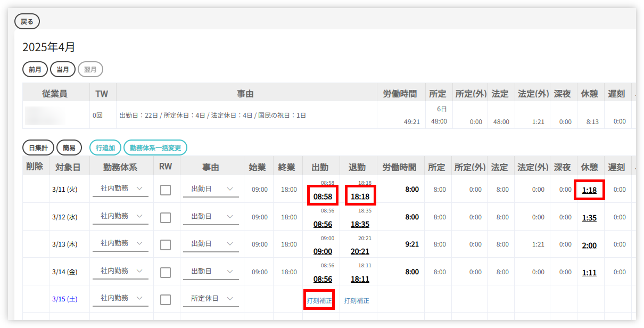The height and width of the screenshot is (328, 644).
Task: Open break time 1:35 on 3/12
Action: [x=589, y=217]
